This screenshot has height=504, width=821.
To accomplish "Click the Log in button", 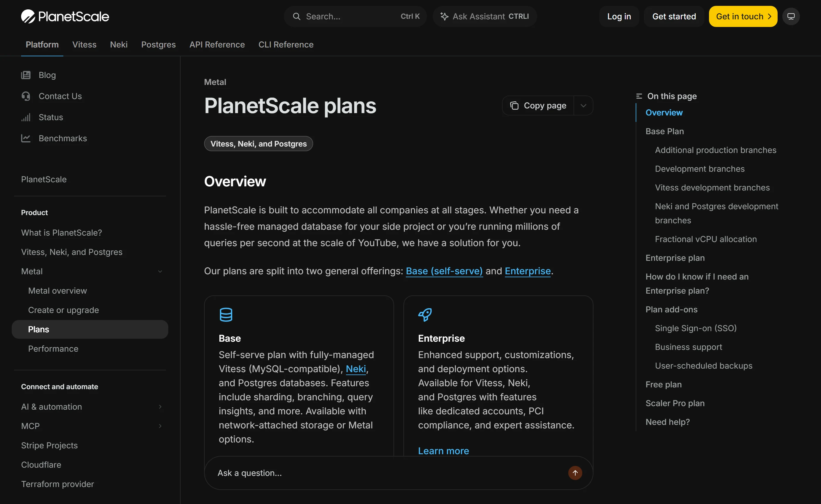I will pyautogui.click(x=619, y=16).
